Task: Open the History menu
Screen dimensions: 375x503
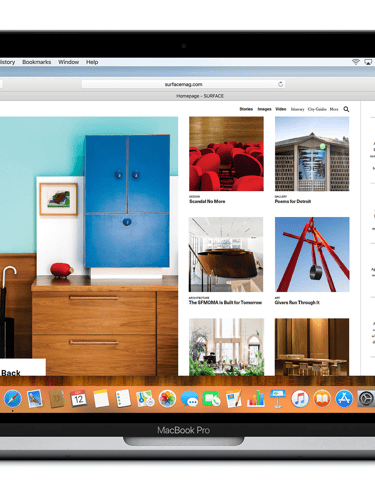Action: pyautogui.click(x=7, y=62)
